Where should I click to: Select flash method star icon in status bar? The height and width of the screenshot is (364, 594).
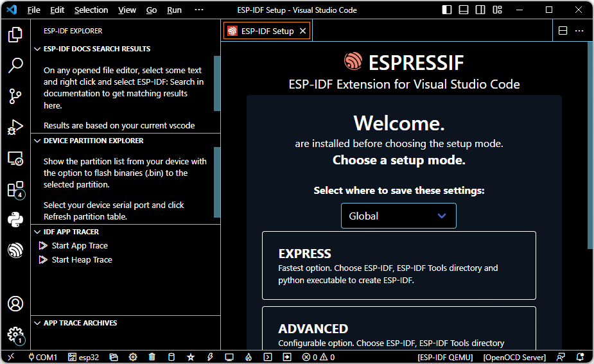click(x=191, y=357)
